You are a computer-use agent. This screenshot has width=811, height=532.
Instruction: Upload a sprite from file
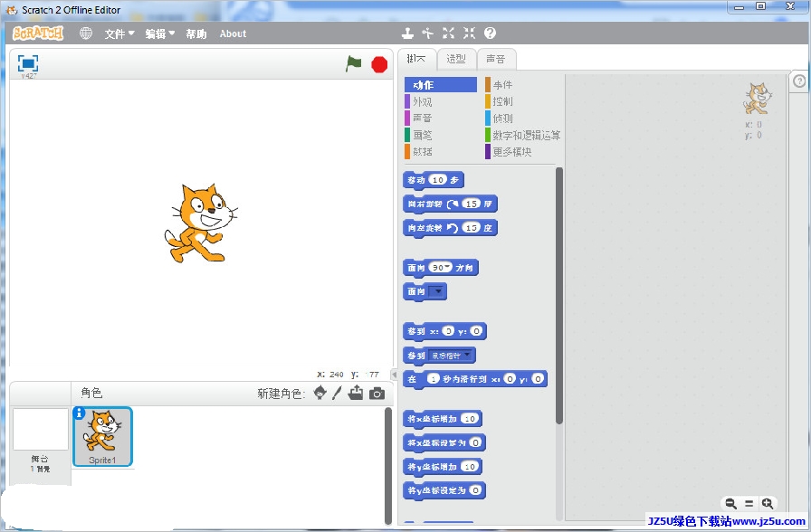tap(356, 393)
